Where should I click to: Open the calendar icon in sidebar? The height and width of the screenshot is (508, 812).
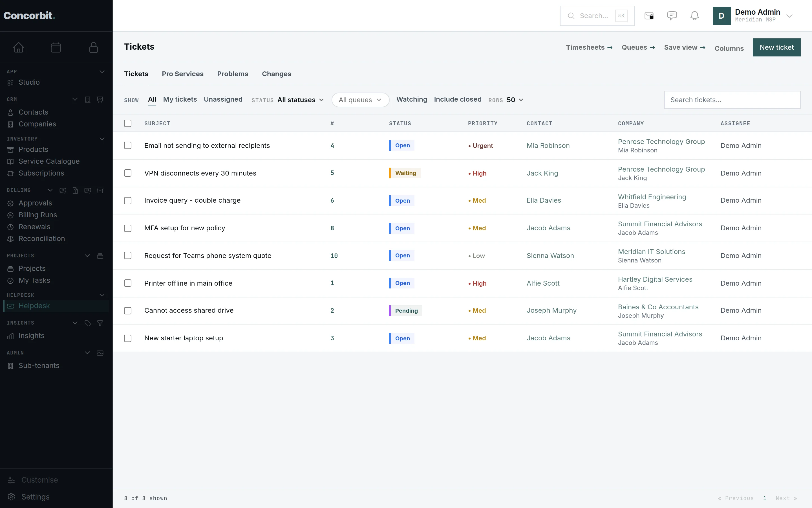[56, 47]
